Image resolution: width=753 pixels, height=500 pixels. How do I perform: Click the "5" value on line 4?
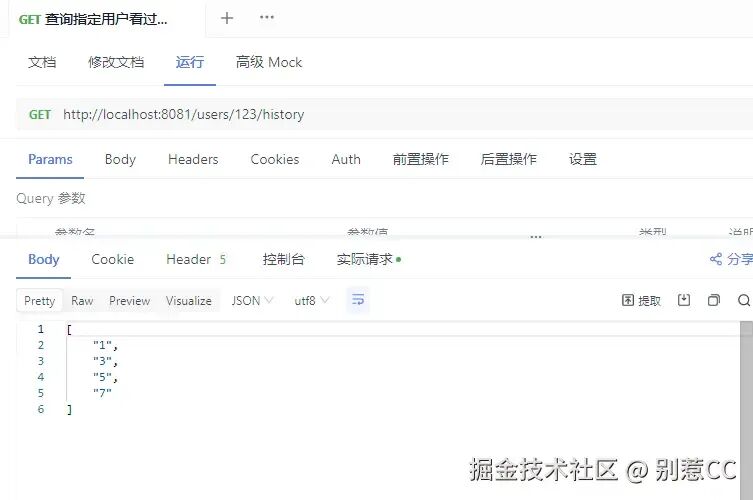tap(102, 378)
